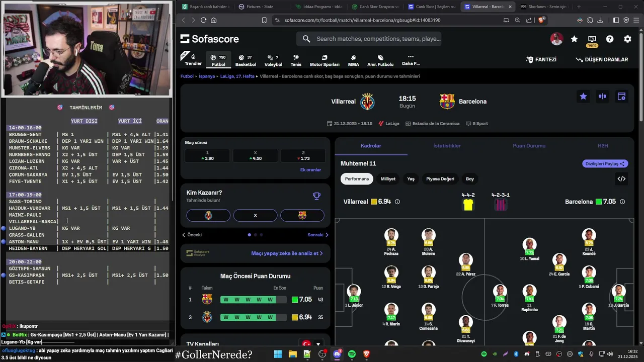644x362 pixels.
Task: Click the embed code icon
Action: click(621, 178)
